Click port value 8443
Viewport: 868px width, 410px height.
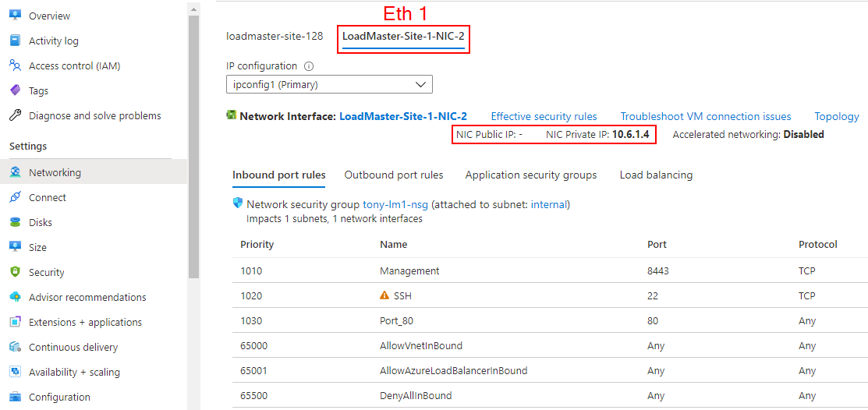[657, 271]
